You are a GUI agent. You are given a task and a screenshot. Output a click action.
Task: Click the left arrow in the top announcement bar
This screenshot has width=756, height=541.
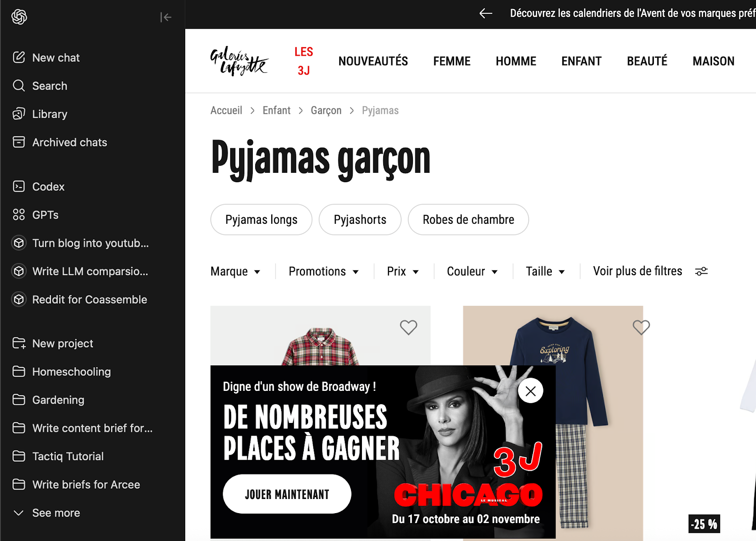(x=486, y=13)
